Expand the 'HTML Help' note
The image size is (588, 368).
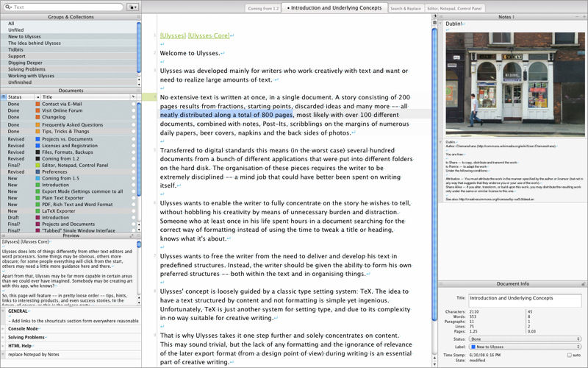(x=4, y=346)
